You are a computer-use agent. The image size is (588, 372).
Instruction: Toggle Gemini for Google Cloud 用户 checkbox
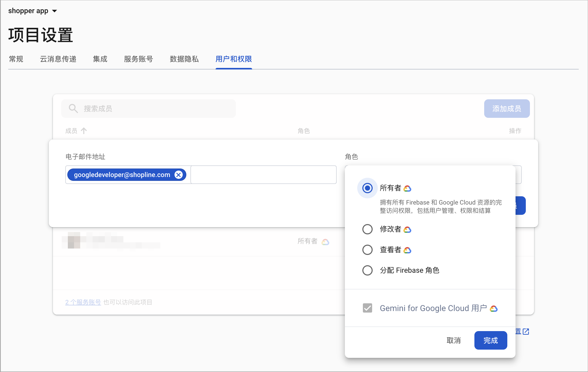point(367,308)
